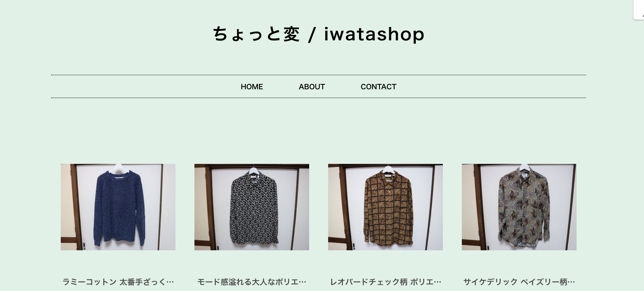
Task: Select the サイケデリック ペイズリー柄 product title
Action: coord(519,282)
